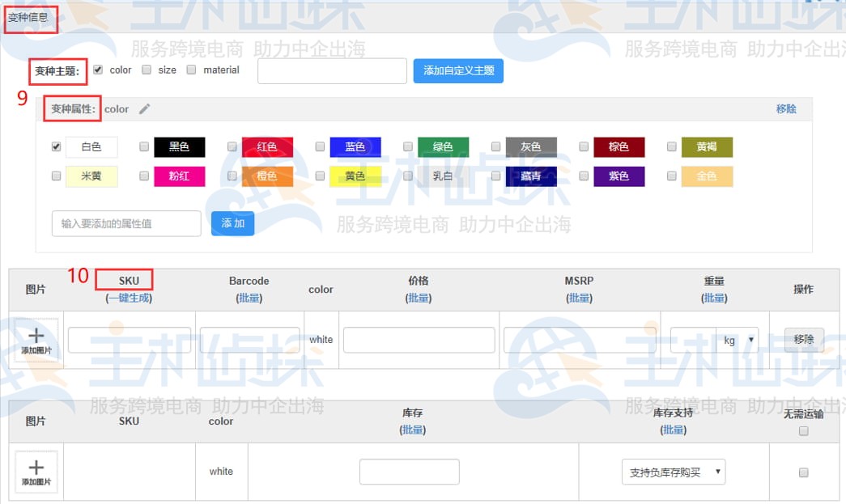Check the material variant theme checkbox

tap(191, 69)
